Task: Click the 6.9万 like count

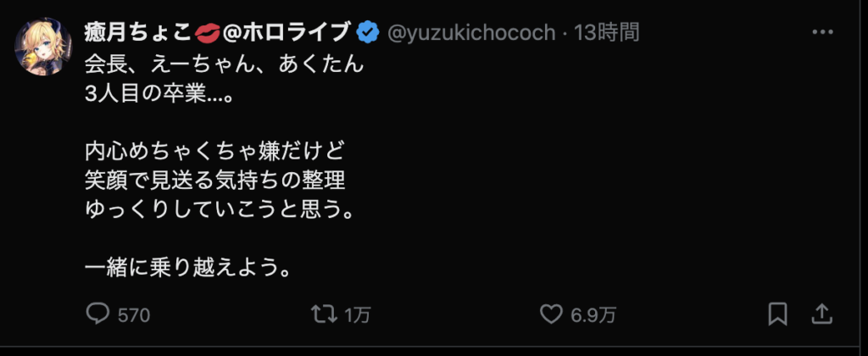Action: pyautogui.click(x=593, y=315)
